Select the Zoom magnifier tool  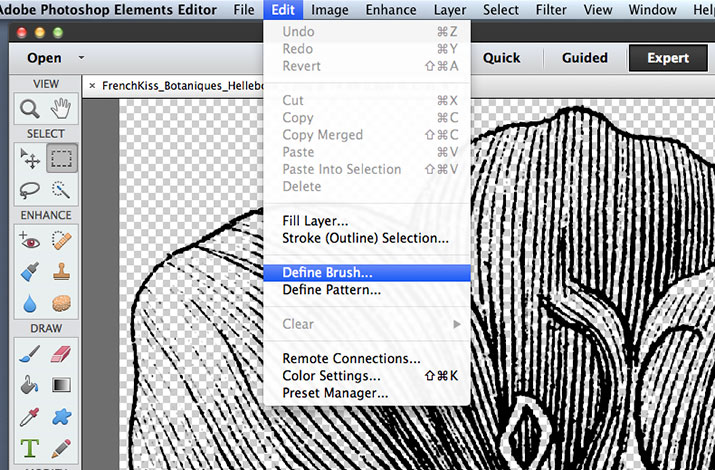point(30,109)
